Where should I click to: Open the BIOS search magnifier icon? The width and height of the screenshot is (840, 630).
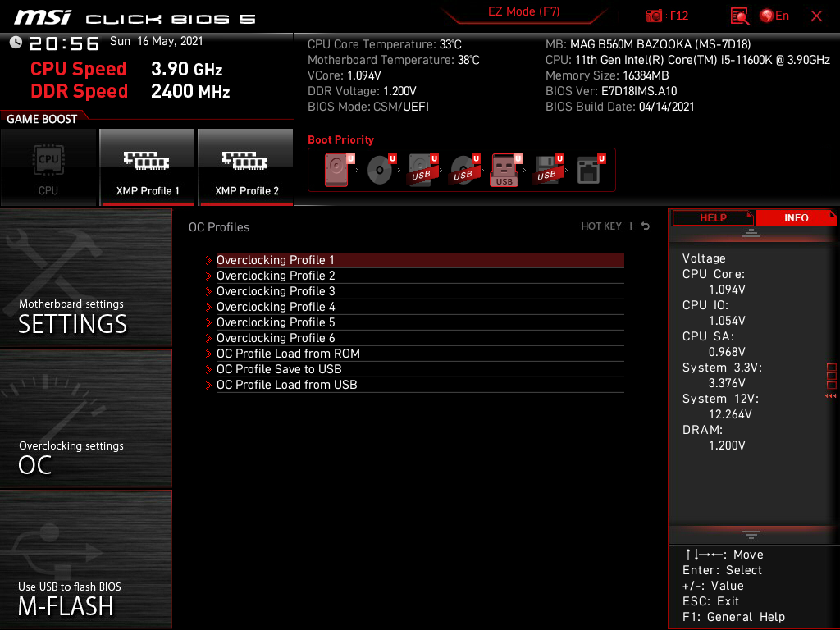[x=739, y=16]
